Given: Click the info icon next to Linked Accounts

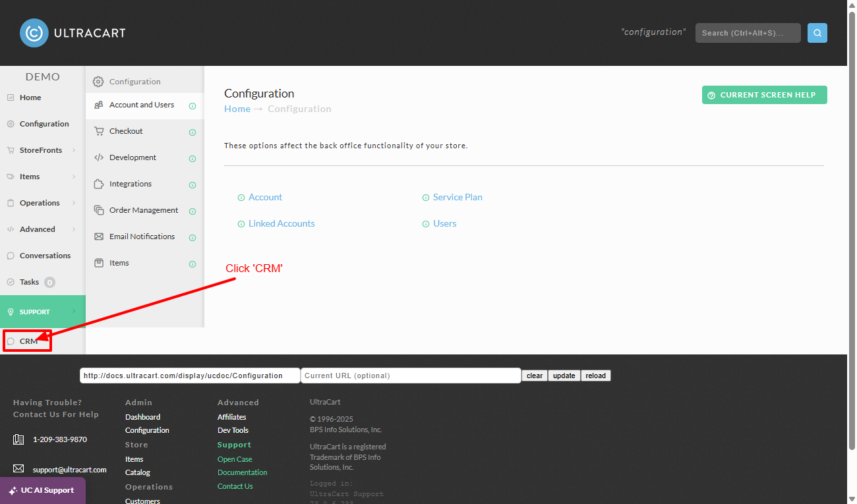Looking at the screenshot, I should point(241,224).
